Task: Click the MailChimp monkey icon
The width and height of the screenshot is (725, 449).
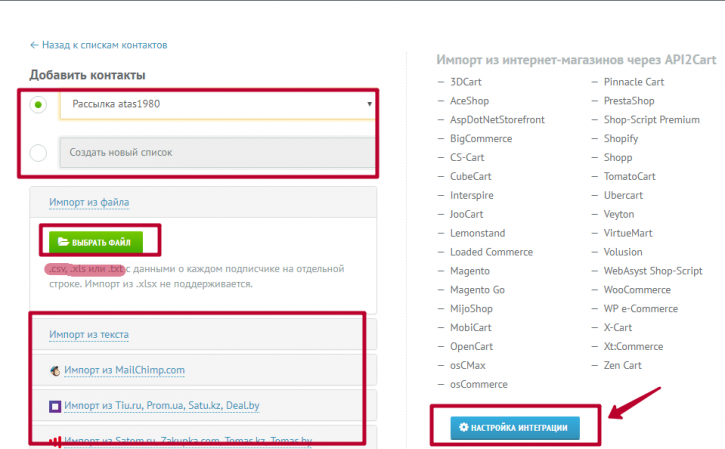Action: pos(55,370)
